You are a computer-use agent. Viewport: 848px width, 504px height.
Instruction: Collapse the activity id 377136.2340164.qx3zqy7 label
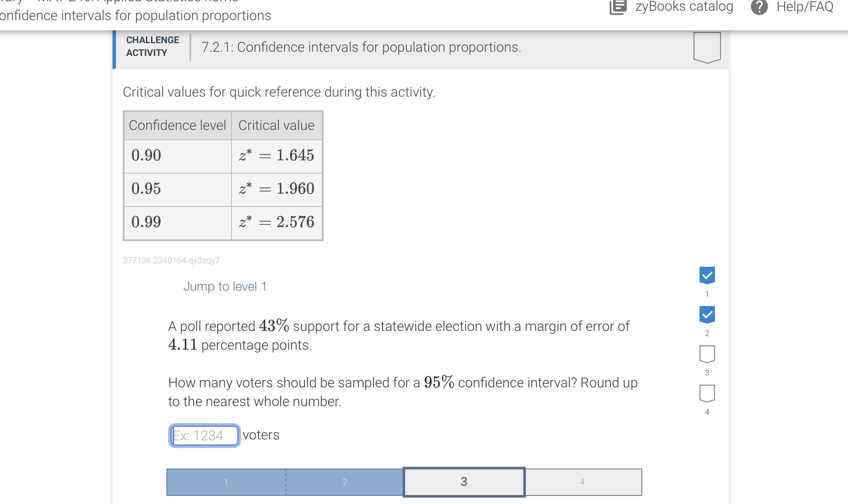tap(171, 260)
